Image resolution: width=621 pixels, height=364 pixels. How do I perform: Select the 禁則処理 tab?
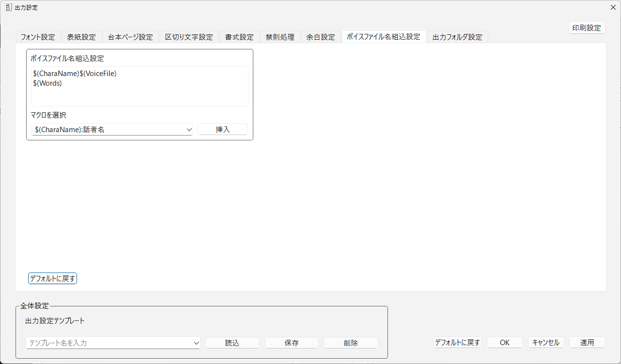point(280,36)
